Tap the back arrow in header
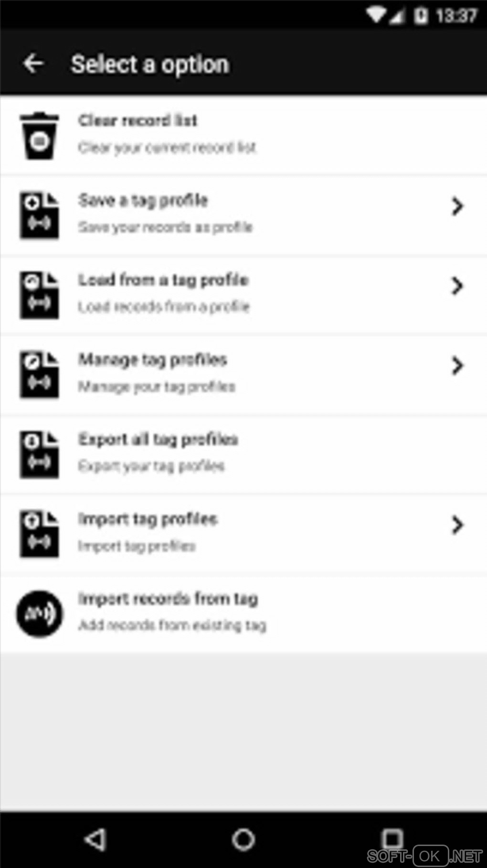 tap(34, 64)
